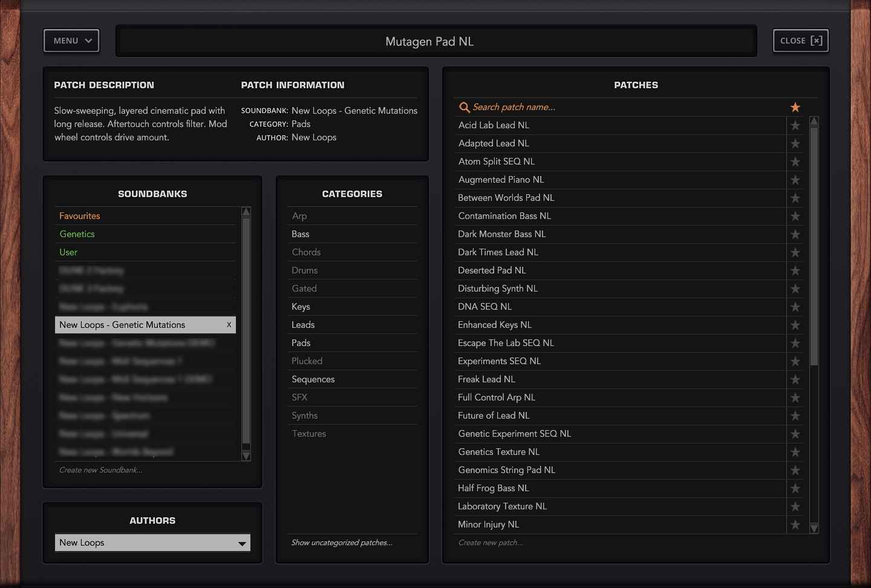This screenshot has width=871, height=588.
Task: Select the Pads category
Action: pos(301,343)
